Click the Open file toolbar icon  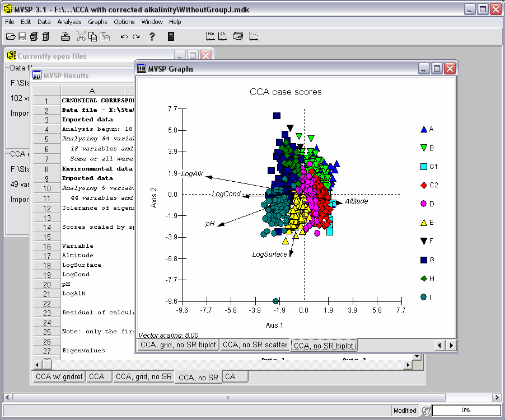[11, 36]
